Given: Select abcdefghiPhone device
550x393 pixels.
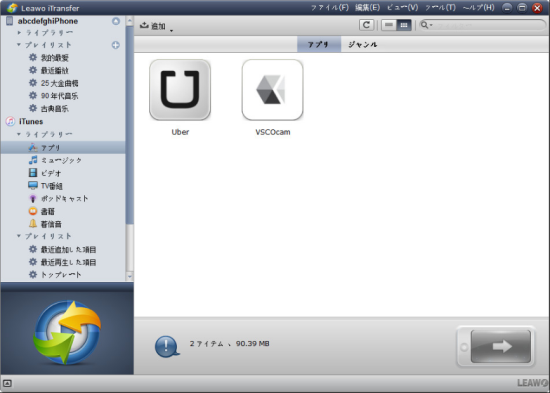Looking at the screenshot, I should pos(48,21).
